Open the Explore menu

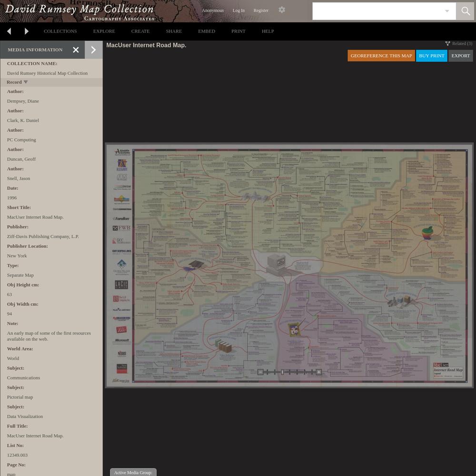click(x=104, y=31)
